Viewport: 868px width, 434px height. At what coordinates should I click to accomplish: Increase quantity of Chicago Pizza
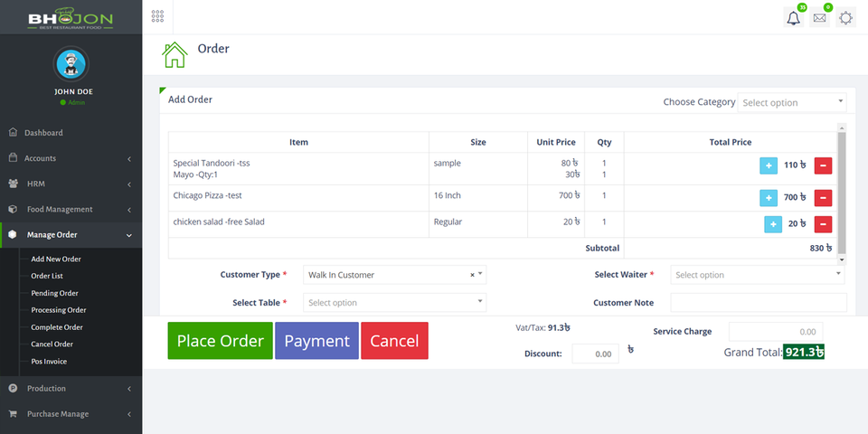coord(769,198)
